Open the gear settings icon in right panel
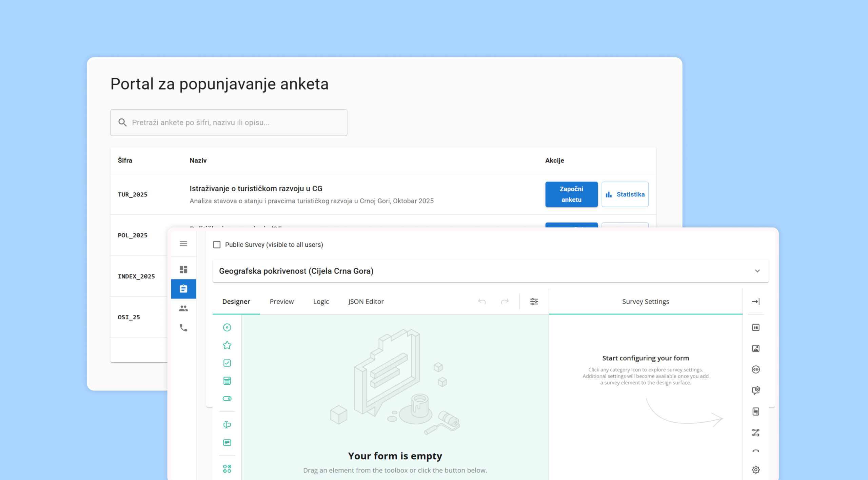868x480 pixels. coord(756,470)
